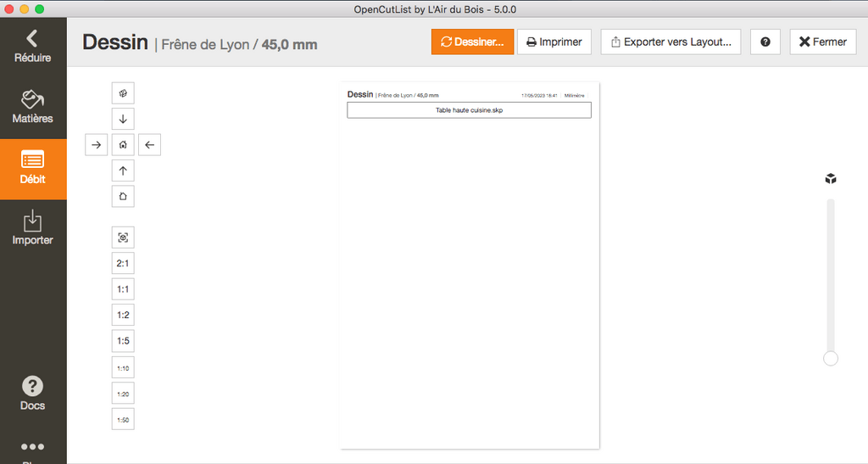Viewport: 868px width, 464px height.
Task: Set the scale to 1:1
Action: coord(123,289)
